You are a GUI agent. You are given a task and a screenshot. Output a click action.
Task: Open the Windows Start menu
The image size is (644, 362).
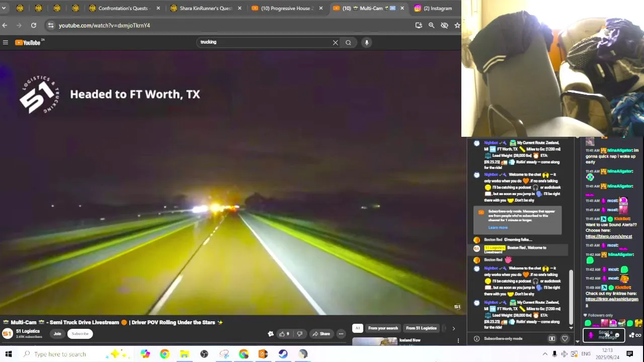[x=9, y=354]
